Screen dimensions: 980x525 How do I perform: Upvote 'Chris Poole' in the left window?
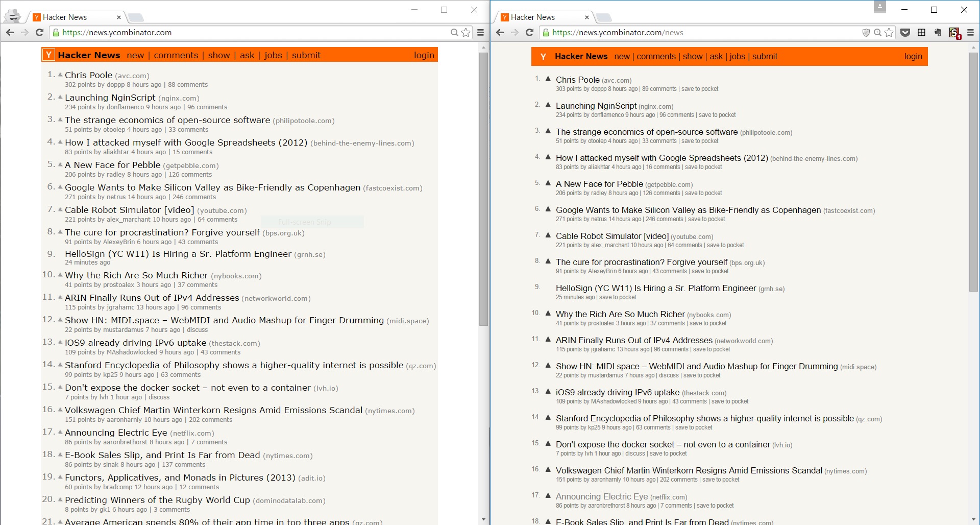tap(60, 75)
